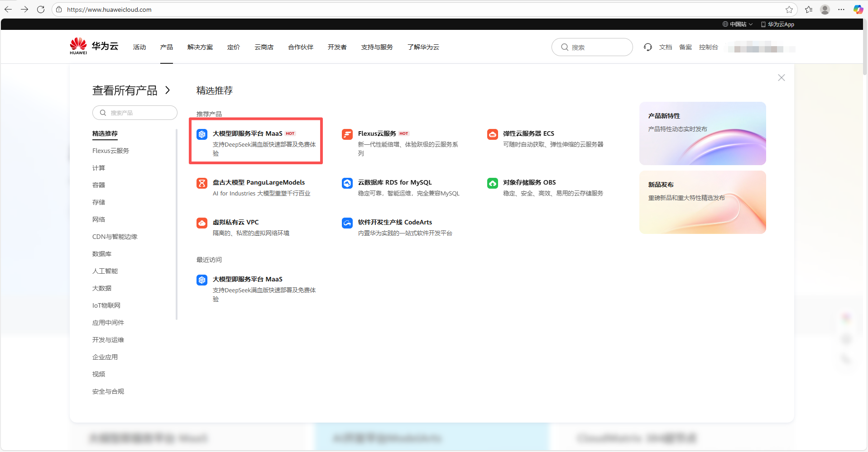Click the 软件开发生产线 CodeArts icon
868x452 pixels.
tap(347, 223)
